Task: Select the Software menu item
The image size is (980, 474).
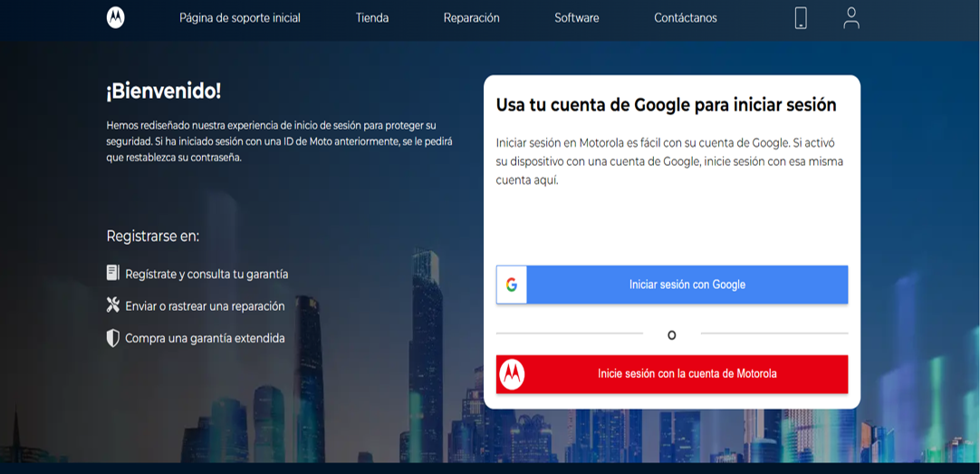Action: [x=577, y=18]
